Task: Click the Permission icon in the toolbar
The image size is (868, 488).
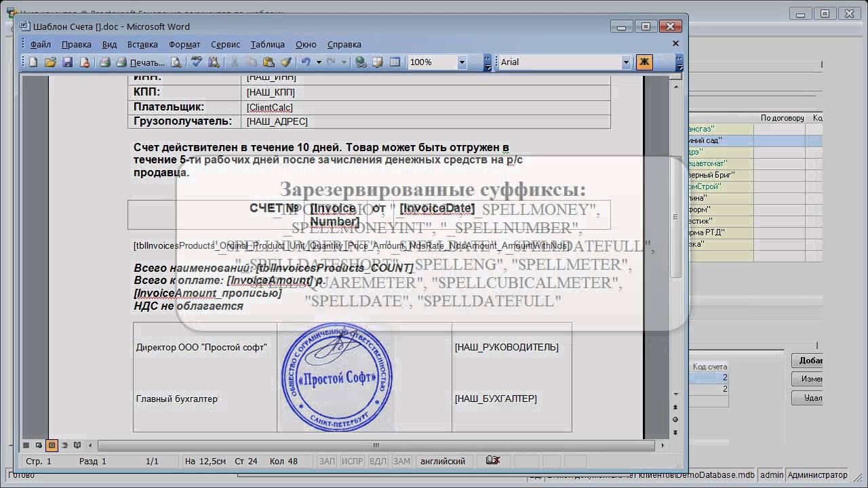Action: point(84,62)
